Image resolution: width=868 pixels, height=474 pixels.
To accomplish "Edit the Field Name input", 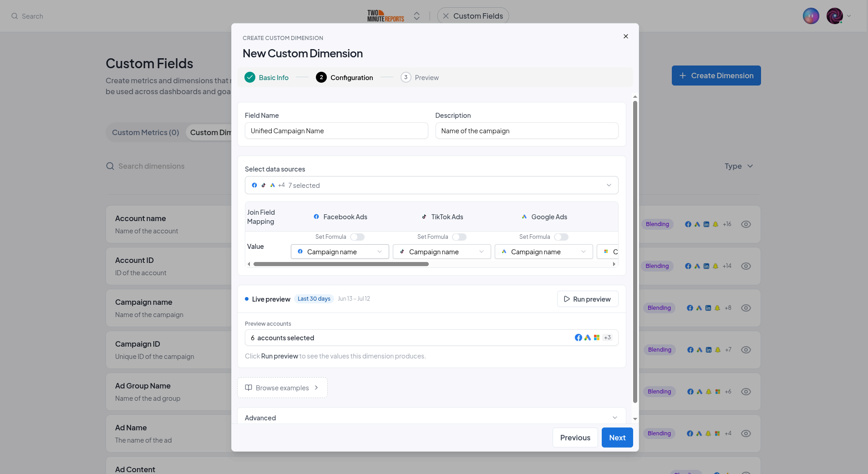I will (336, 131).
